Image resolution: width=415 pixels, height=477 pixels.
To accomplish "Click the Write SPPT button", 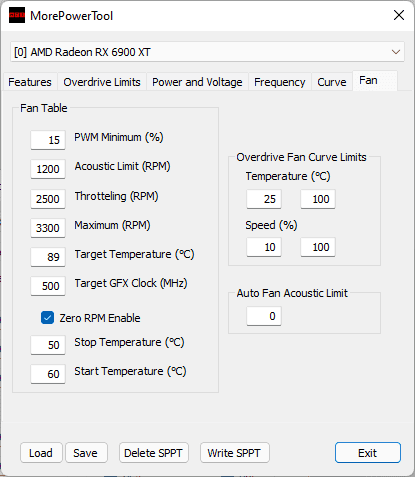I will [234, 453].
